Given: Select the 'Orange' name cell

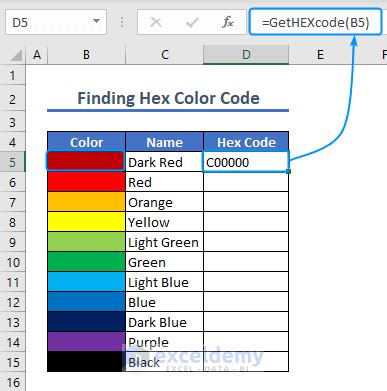Looking at the screenshot, I should point(164,202).
